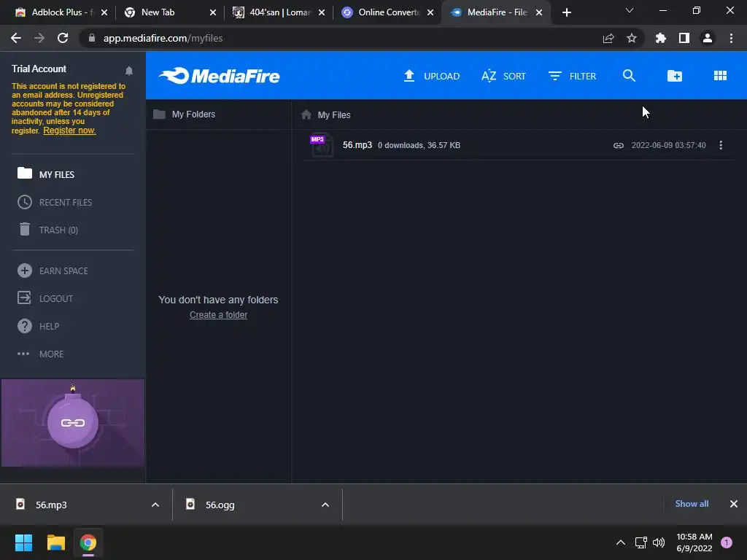Click the UPLOAD button

432,76
